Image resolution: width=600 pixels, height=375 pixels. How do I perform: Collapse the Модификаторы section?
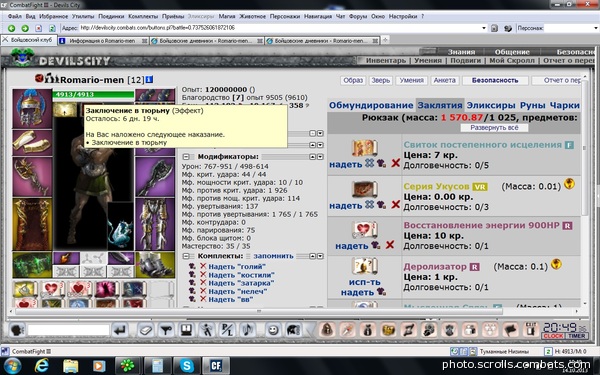click(186, 157)
